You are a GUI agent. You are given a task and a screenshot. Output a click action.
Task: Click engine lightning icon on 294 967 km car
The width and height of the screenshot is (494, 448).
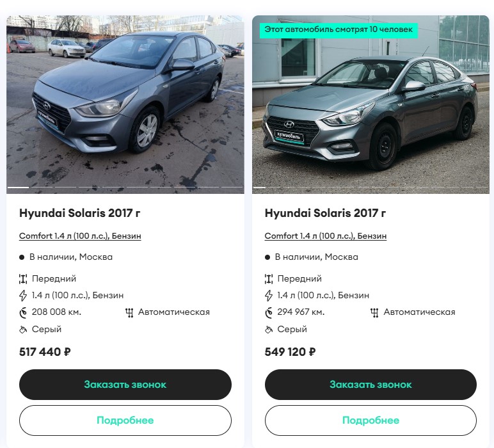pos(268,296)
